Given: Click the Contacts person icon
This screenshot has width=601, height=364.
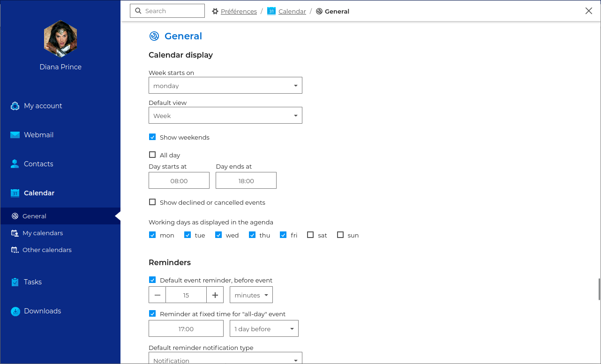Looking at the screenshot, I should pyautogui.click(x=15, y=164).
